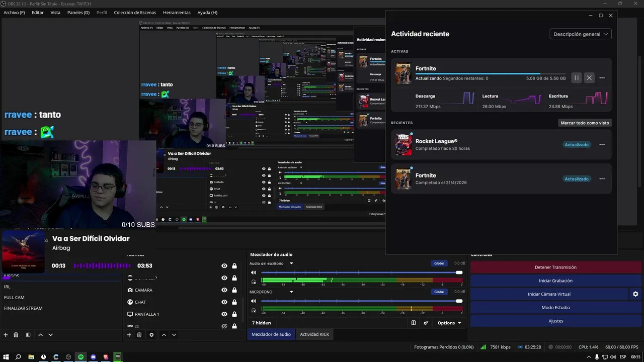The height and width of the screenshot is (362, 644).
Task: Cancel the active Fortnite update download
Action: (x=589, y=78)
